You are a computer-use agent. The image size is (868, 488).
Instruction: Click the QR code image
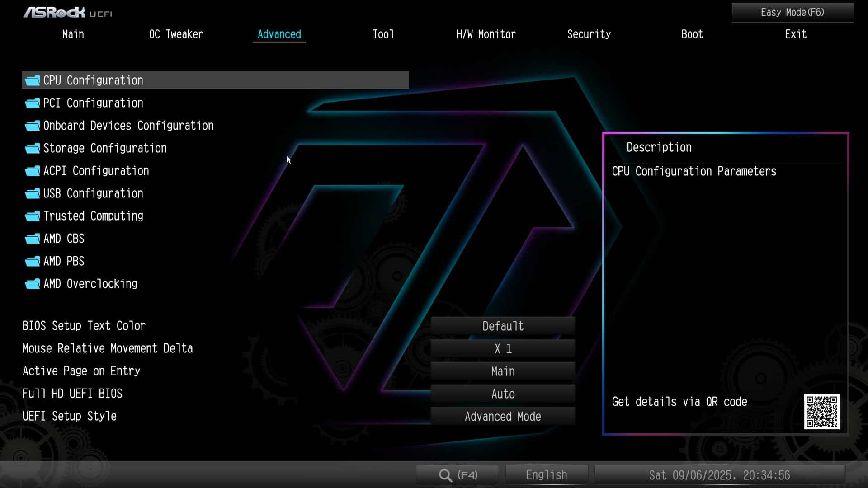pyautogui.click(x=821, y=412)
